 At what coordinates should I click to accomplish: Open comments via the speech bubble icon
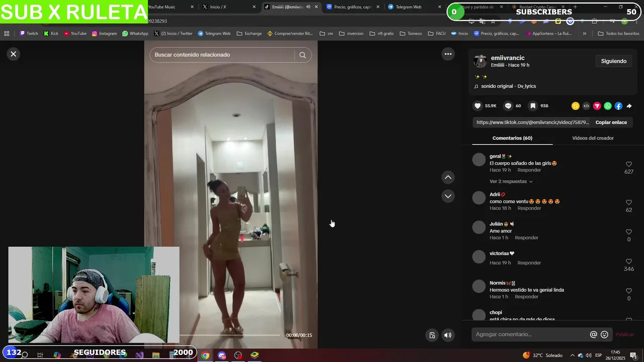tap(508, 106)
